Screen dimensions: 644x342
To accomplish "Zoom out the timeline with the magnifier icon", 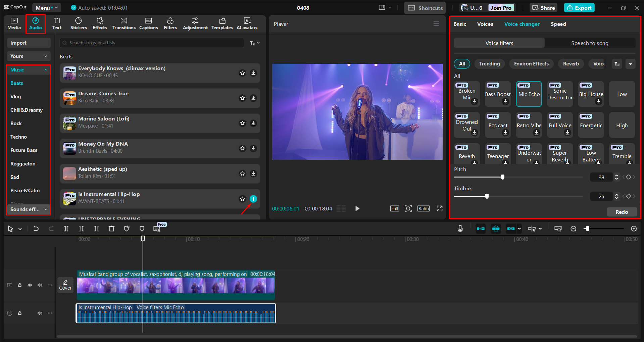I will 574,229.
